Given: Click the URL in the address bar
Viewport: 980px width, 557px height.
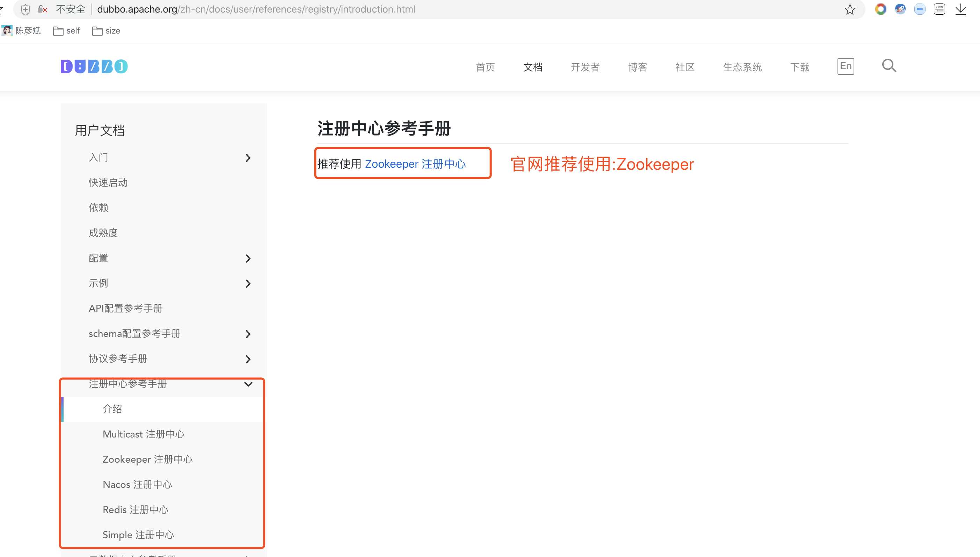Looking at the screenshot, I should pyautogui.click(x=256, y=9).
